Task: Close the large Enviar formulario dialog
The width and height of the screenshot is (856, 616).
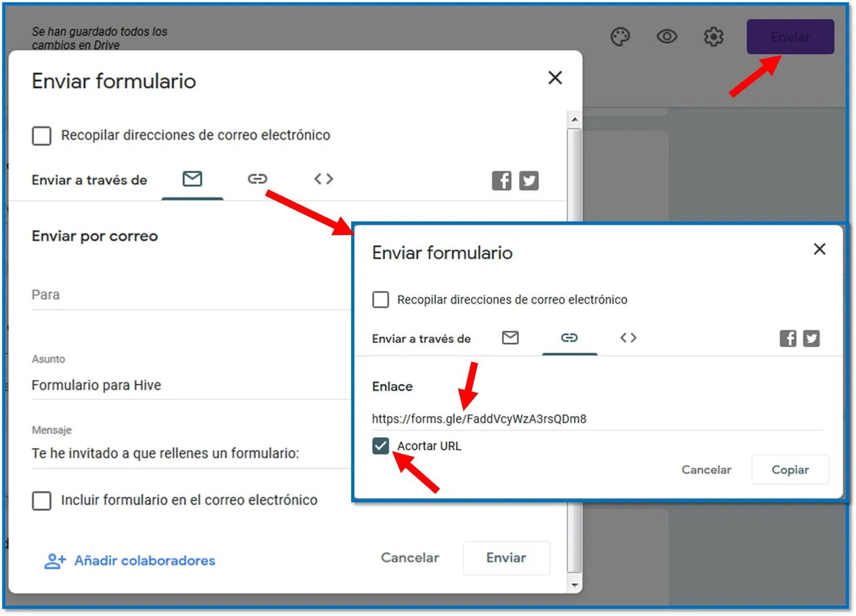Action: pos(555,78)
